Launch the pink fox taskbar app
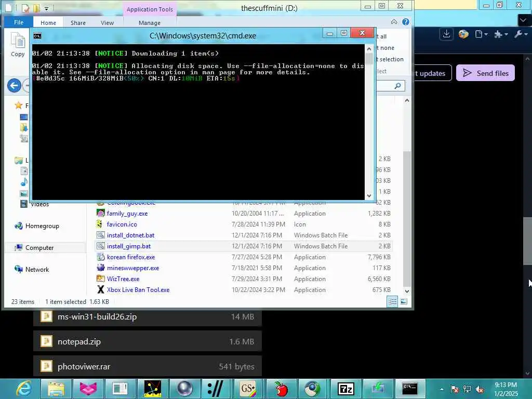Screen dimensions: 532x399 [88, 389]
